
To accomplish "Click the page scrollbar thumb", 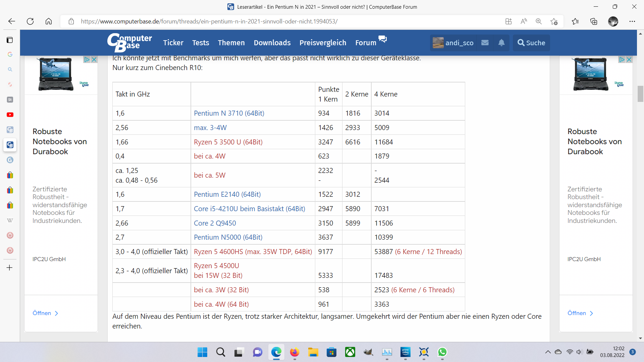I will [x=640, y=94].
